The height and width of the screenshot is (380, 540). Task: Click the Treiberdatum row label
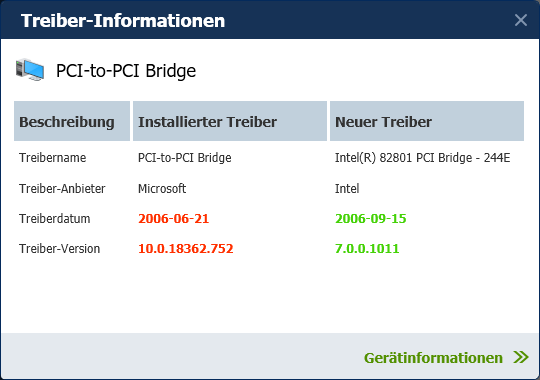click(x=55, y=219)
